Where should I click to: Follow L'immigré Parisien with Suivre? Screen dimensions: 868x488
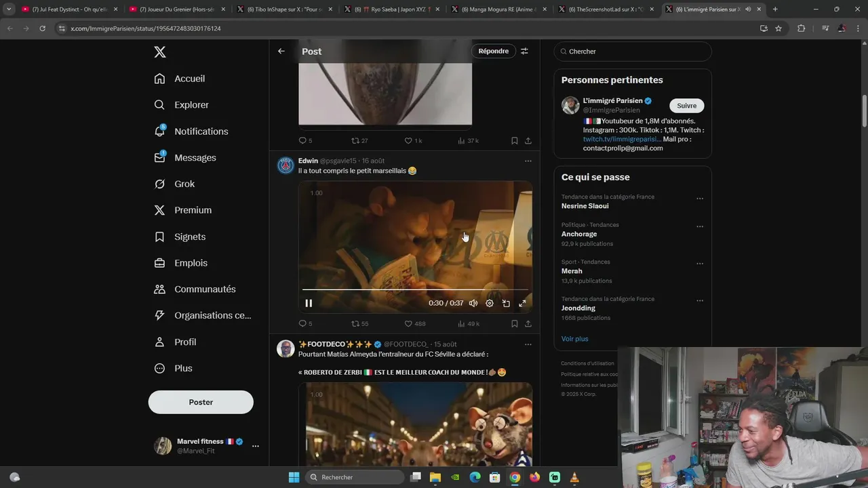pos(687,106)
